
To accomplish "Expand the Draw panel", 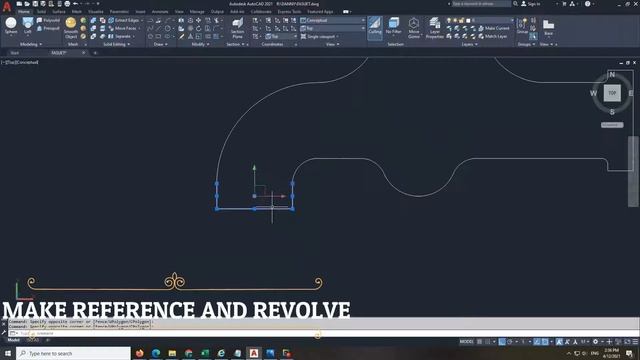I will click(160, 44).
